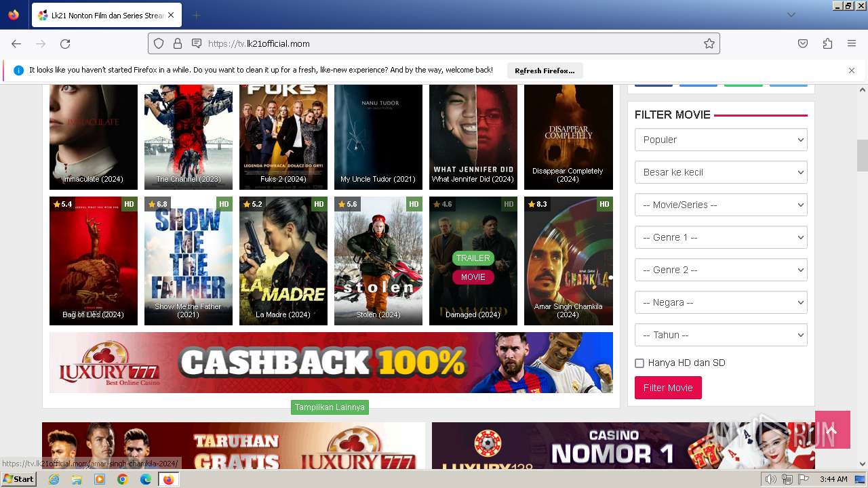Click the 6.8 rating on Show Me the Father

coord(157,204)
